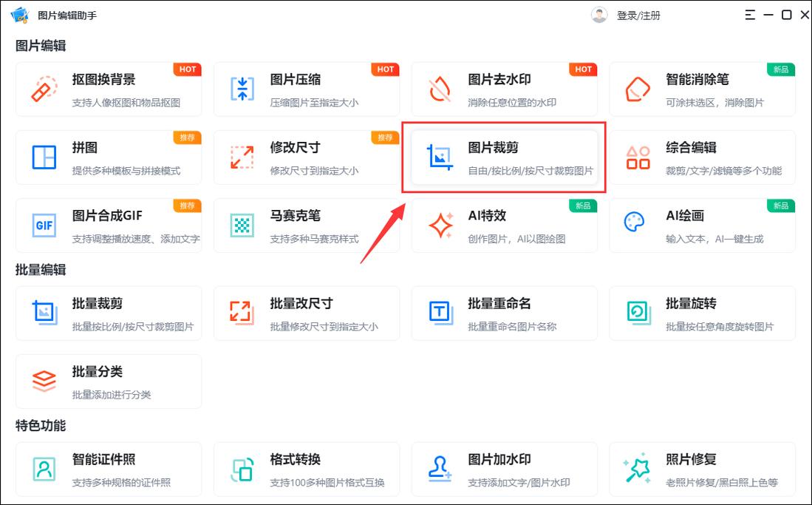Launch the 批量旋转 batch rotate tool

703,313
